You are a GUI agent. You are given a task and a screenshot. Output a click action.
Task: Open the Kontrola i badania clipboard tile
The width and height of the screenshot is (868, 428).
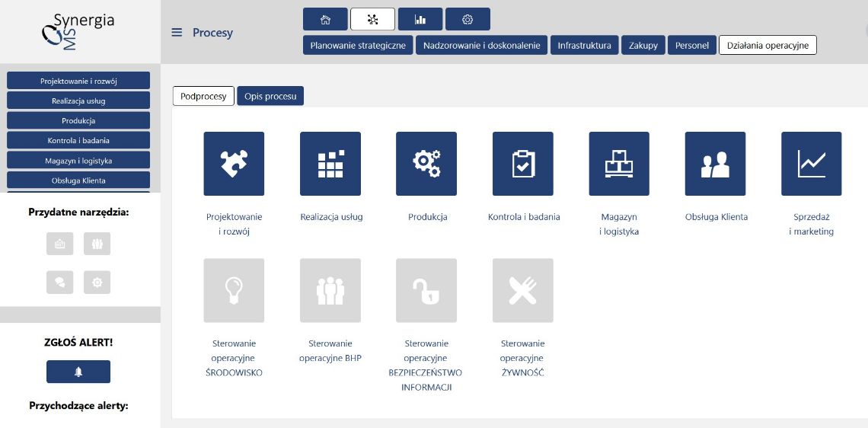[523, 164]
